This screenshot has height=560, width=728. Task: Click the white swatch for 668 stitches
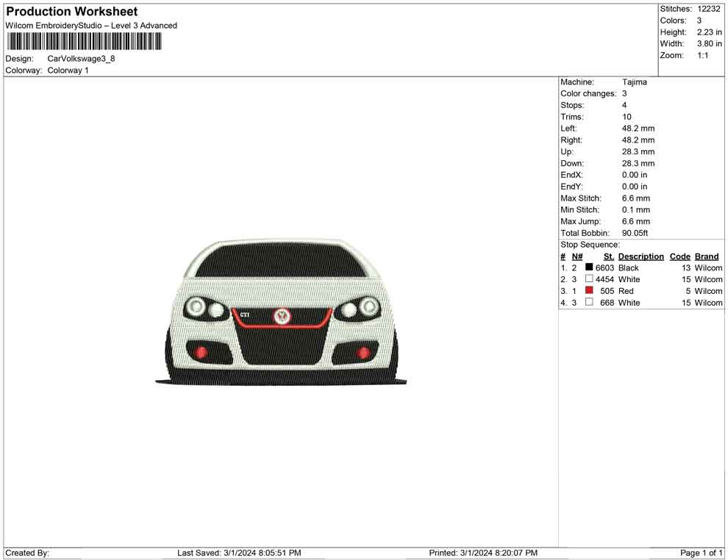click(589, 302)
